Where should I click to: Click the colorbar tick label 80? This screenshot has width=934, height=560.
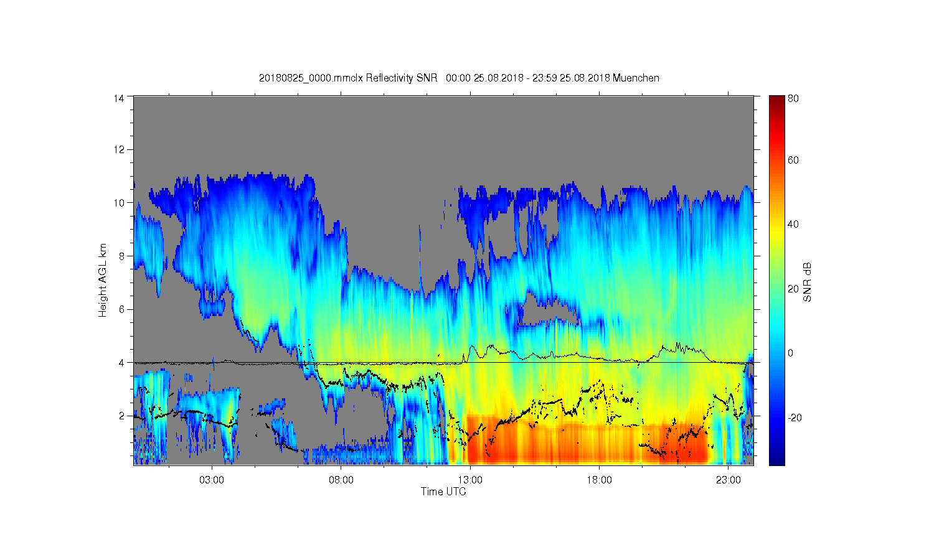(793, 98)
